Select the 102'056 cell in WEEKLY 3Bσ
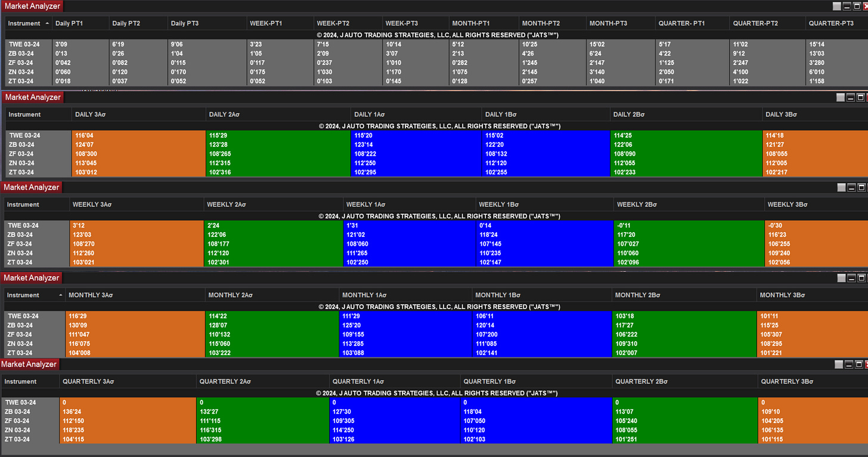The height and width of the screenshot is (457, 868). [816, 263]
